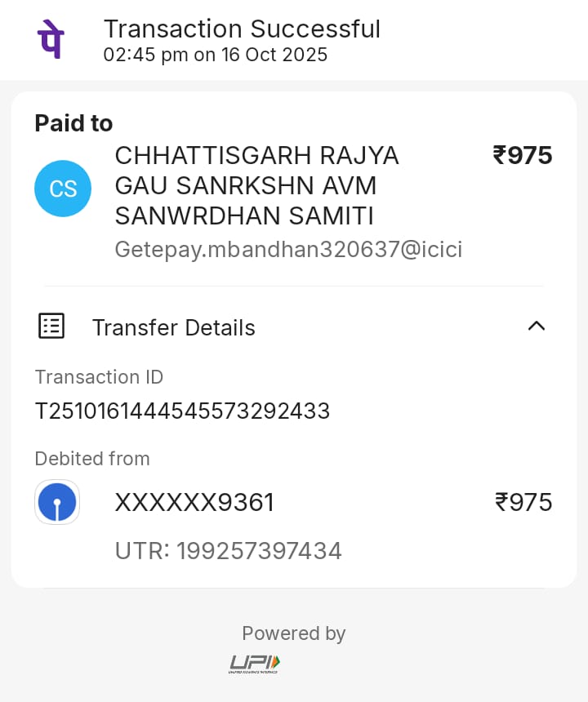Click the Transaction ID label
Image resolution: width=588 pixels, height=702 pixels.
pos(99,377)
